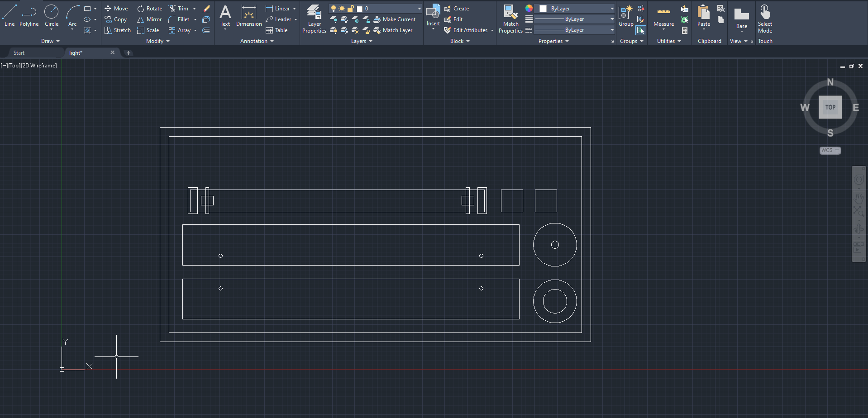Activate the Circle drawing tool
Screen dimensions: 868x418
pyautogui.click(x=51, y=12)
